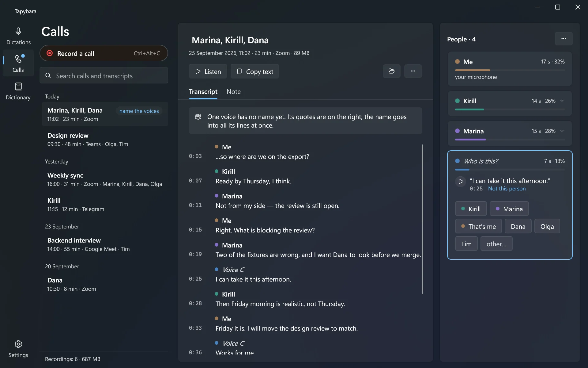Screen dimensions: 588x368
Task: Jump to the 0:28 timestamp
Action: [195, 303]
